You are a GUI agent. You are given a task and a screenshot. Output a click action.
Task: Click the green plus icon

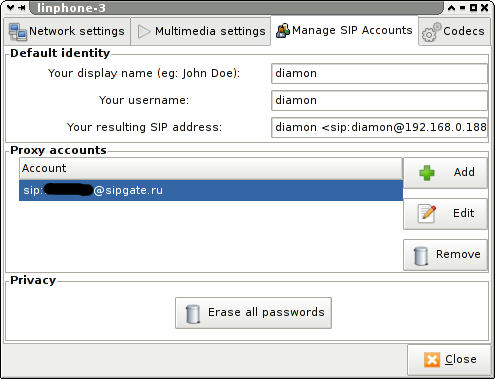[x=427, y=173]
